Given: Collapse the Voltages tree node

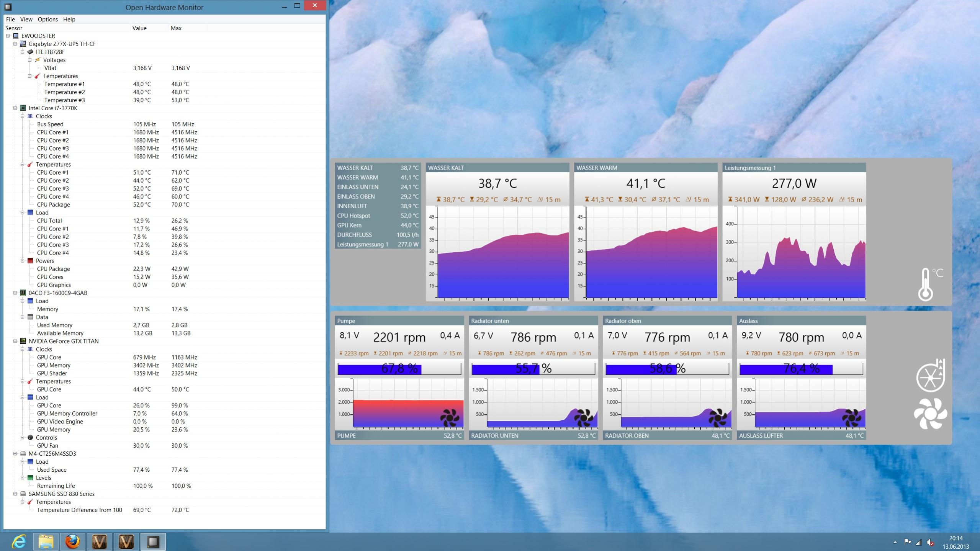Looking at the screenshot, I should [30, 60].
